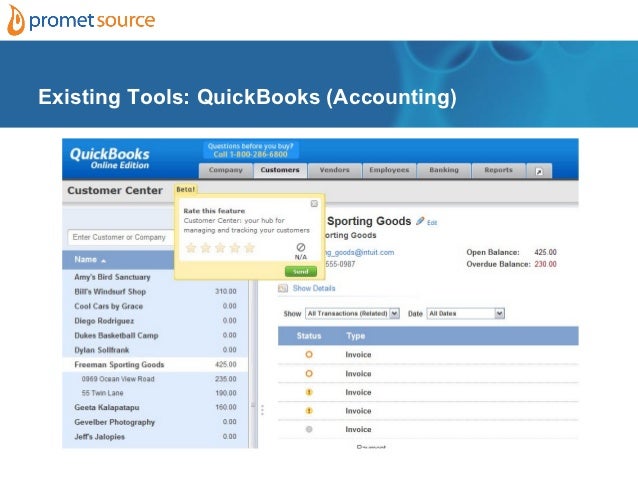Click the panel splitter handle dots
The image size is (638, 479).
coord(262,410)
